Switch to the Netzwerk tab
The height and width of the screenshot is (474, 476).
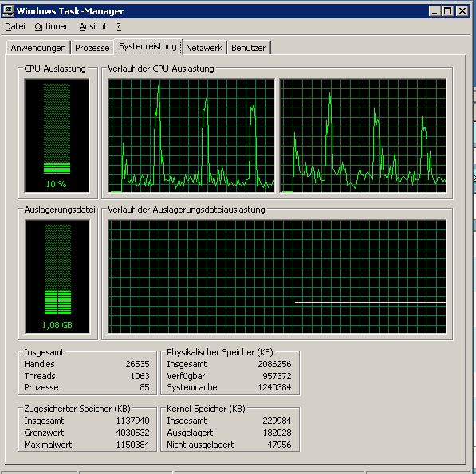point(204,48)
